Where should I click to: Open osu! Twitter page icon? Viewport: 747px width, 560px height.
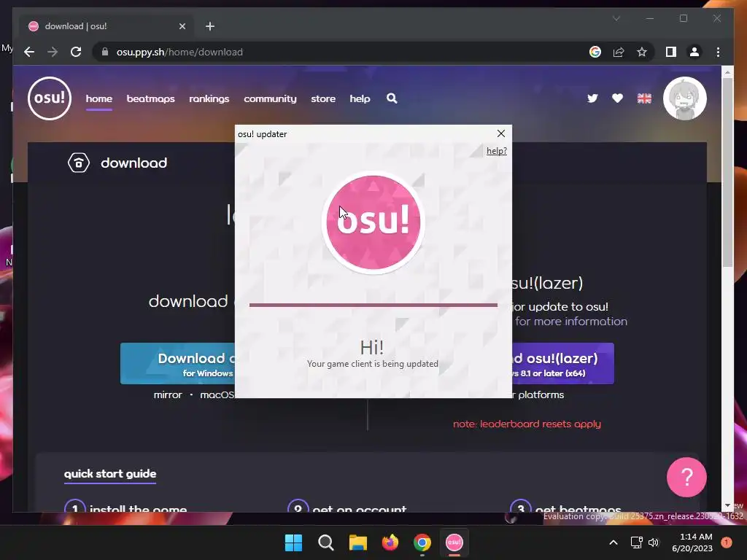(x=592, y=98)
